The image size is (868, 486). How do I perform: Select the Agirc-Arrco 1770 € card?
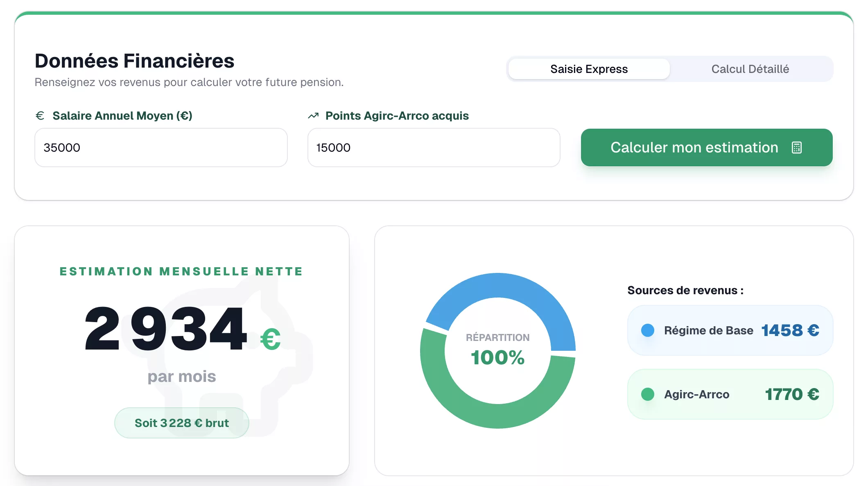[730, 394]
